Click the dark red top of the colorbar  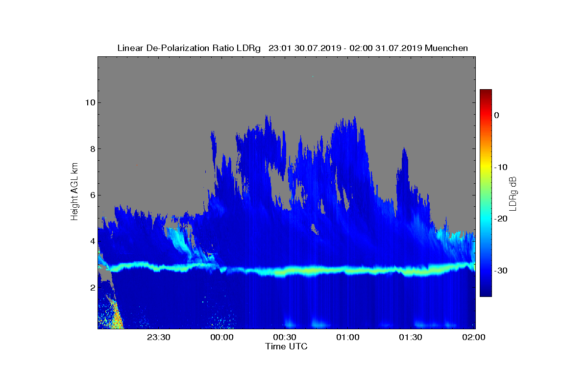[x=486, y=92]
